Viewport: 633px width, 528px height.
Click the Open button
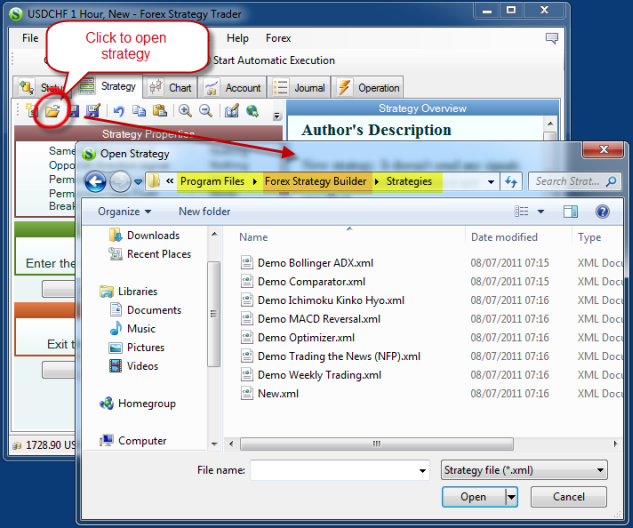pyautogui.click(x=474, y=497)
